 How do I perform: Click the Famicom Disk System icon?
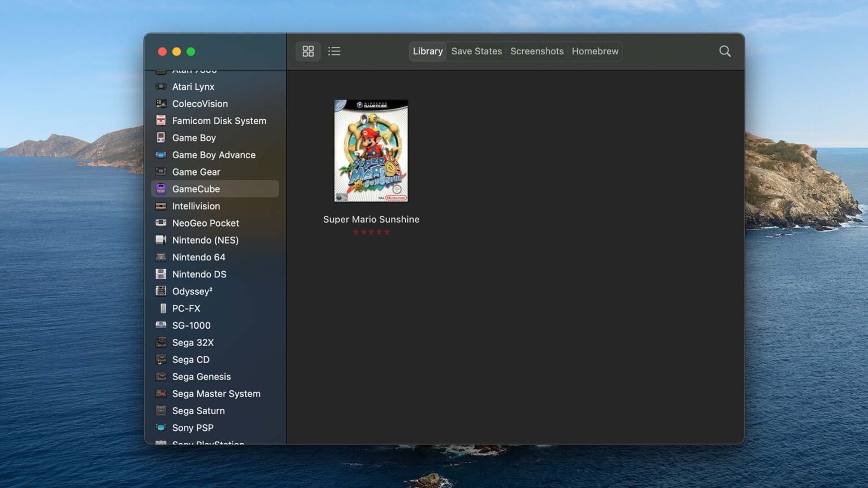[161, 121]
